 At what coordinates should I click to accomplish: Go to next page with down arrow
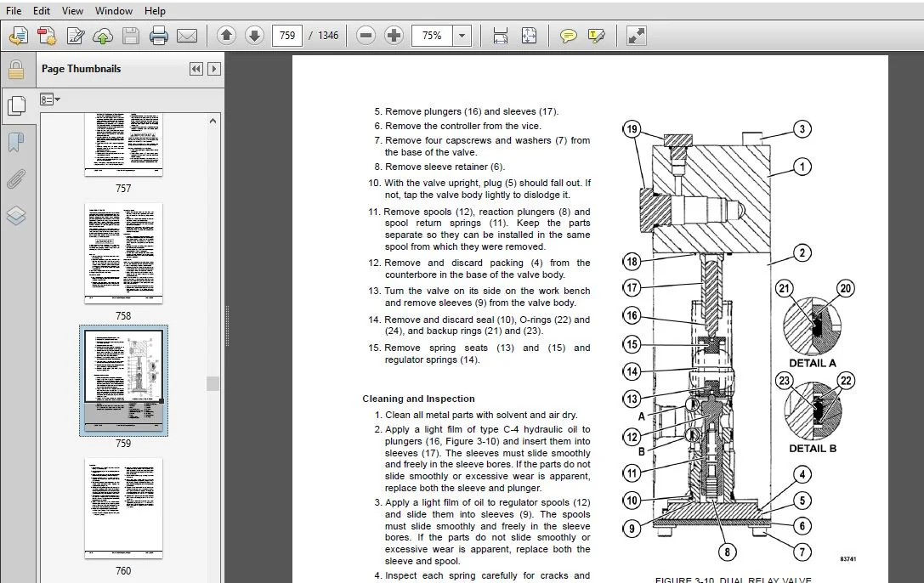pos(254,36)
